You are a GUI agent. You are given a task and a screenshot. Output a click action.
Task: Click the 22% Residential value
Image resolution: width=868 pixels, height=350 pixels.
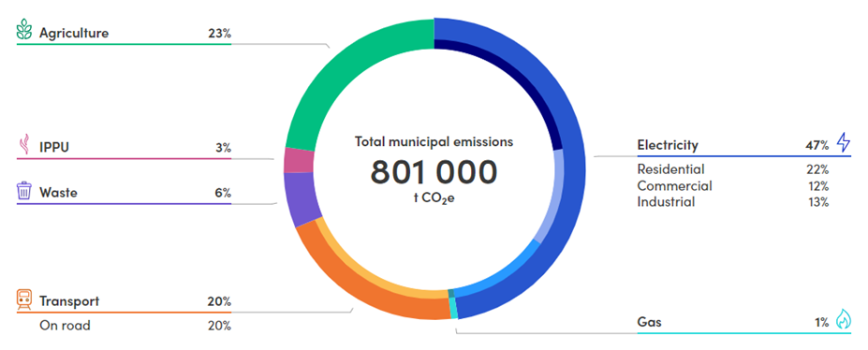coord(817,168)
